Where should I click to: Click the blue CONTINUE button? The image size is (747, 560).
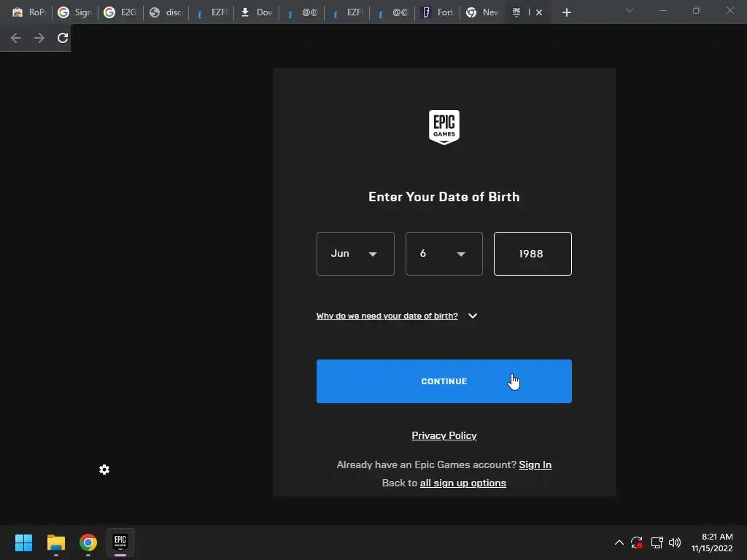444,381
